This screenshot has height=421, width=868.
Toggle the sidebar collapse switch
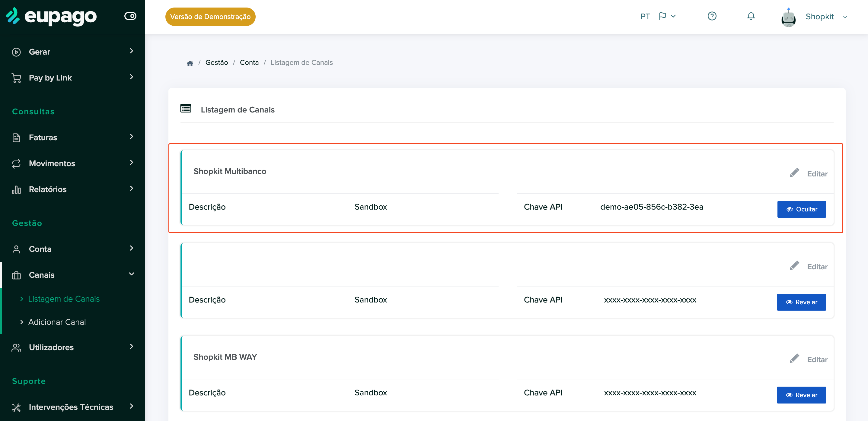[130, 16]
